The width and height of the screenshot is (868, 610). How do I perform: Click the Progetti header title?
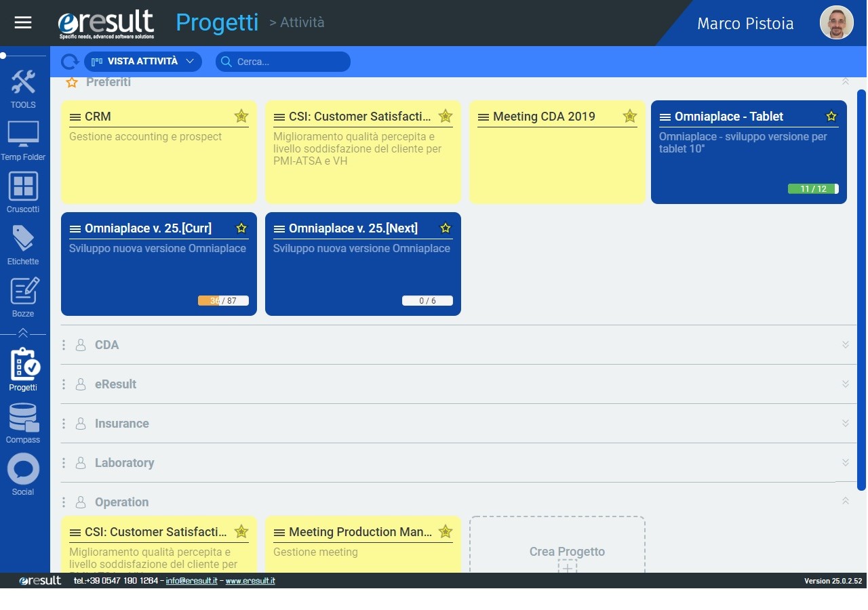coord(217,22)
